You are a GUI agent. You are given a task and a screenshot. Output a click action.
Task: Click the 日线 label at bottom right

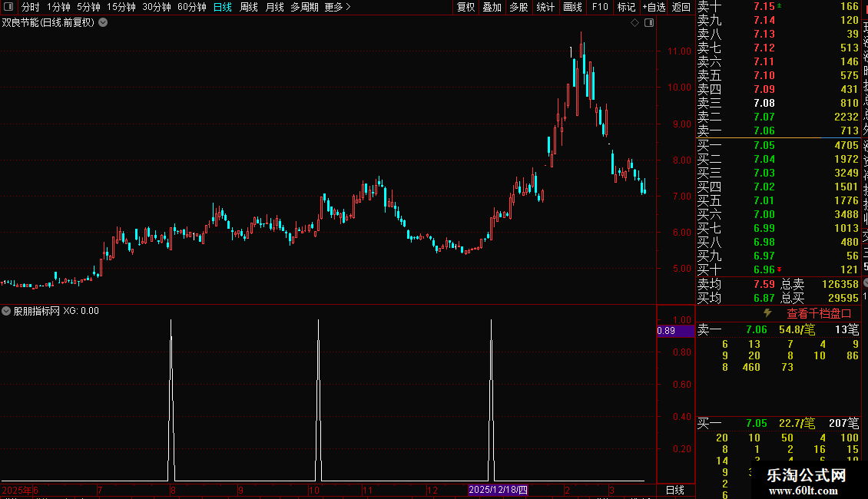tap(674, 490)
